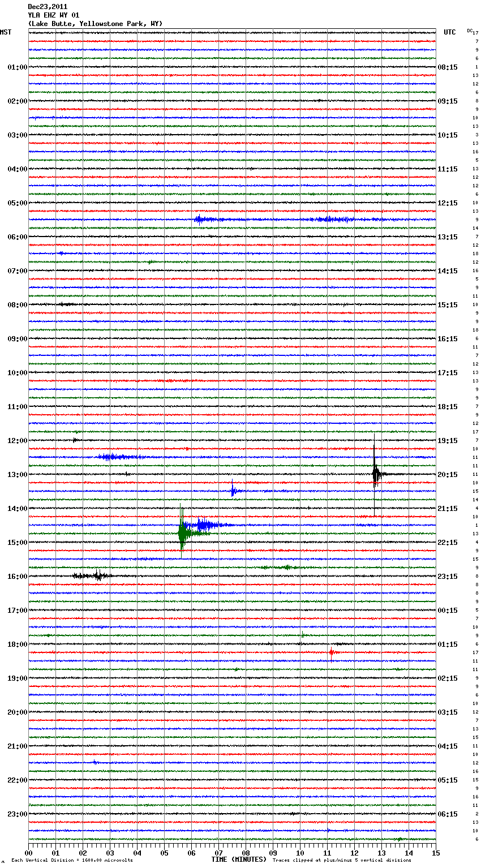The image size is (481, 868).
Task: Click the "12:00" MST hour label
Action: click(18, 441)
